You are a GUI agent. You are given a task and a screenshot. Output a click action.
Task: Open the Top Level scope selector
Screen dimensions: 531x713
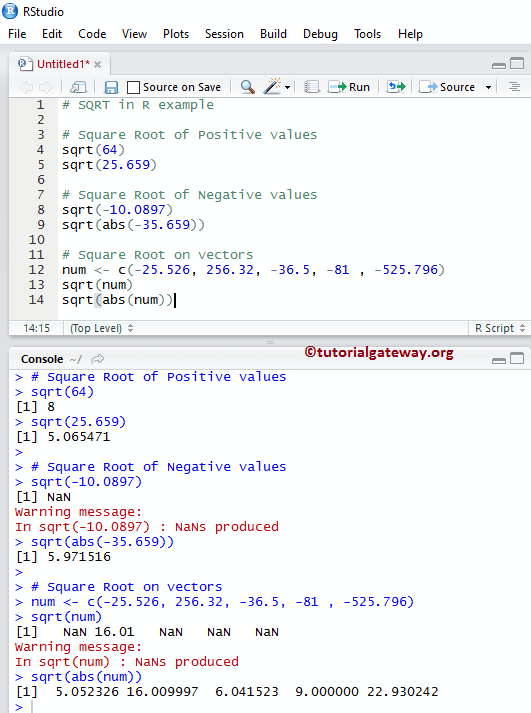[101, 328]
